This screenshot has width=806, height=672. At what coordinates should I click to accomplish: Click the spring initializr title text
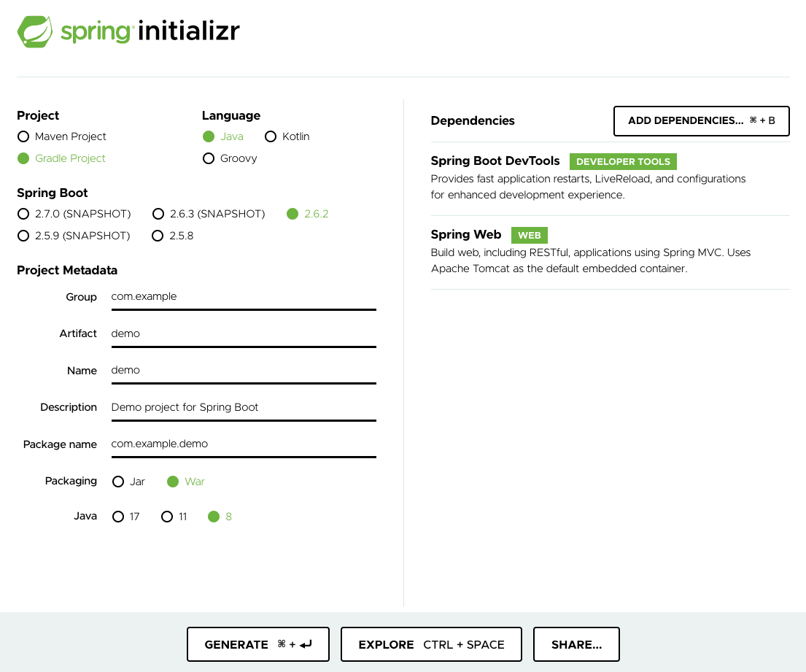(x=150, y=31)
